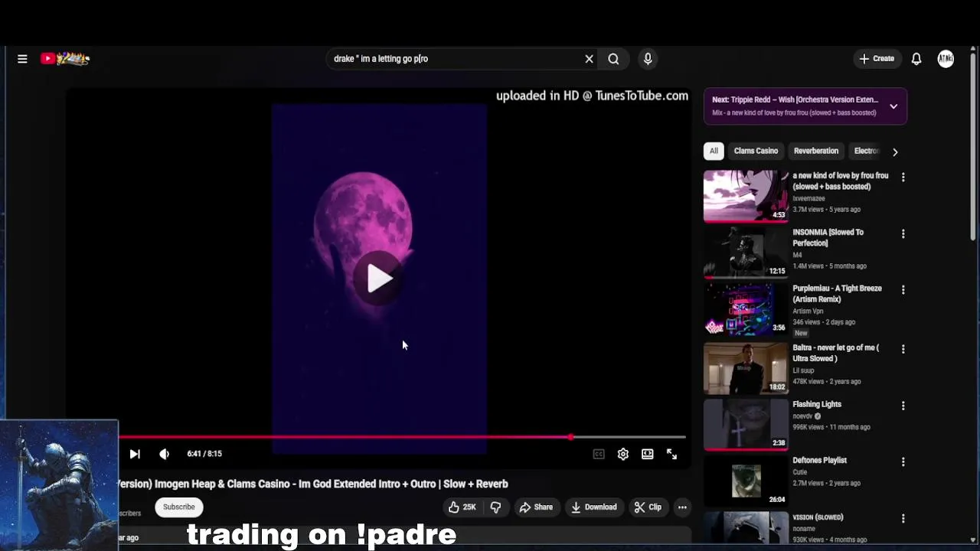Open more actions ellipsis under video
980x551 pixels.
(x=682, y=507)
